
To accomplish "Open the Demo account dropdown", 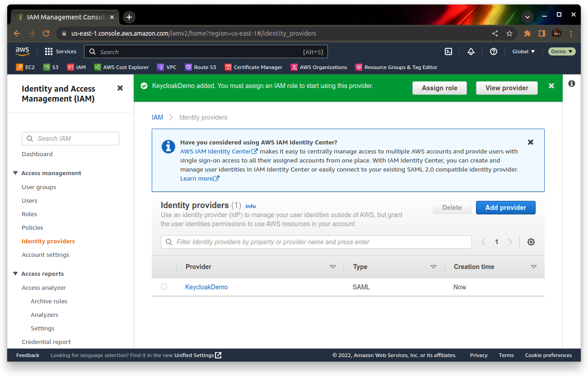I will point(562,51).
